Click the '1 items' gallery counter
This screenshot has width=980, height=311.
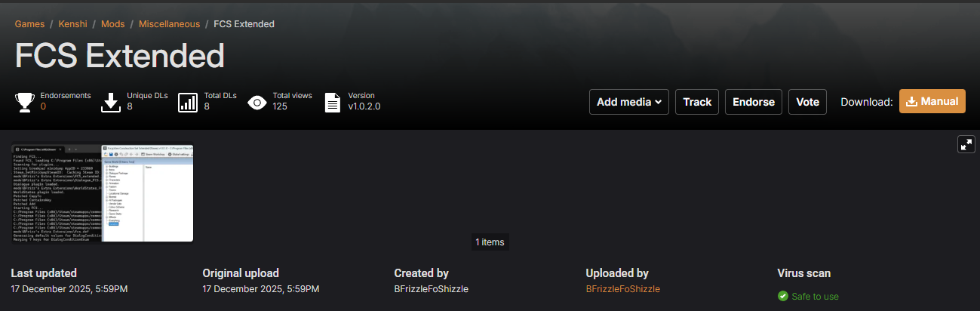click(x=490, y=242)
